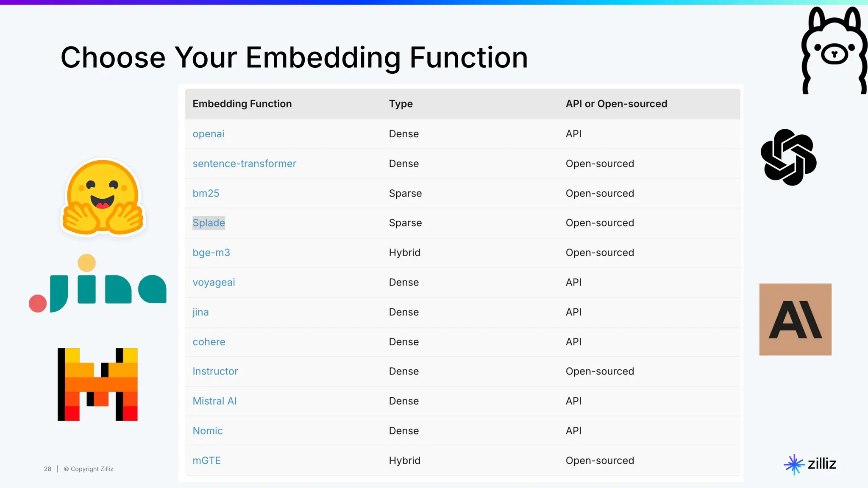
Task: Click the Hugging Face emoji logo
Action: point(103,197)
